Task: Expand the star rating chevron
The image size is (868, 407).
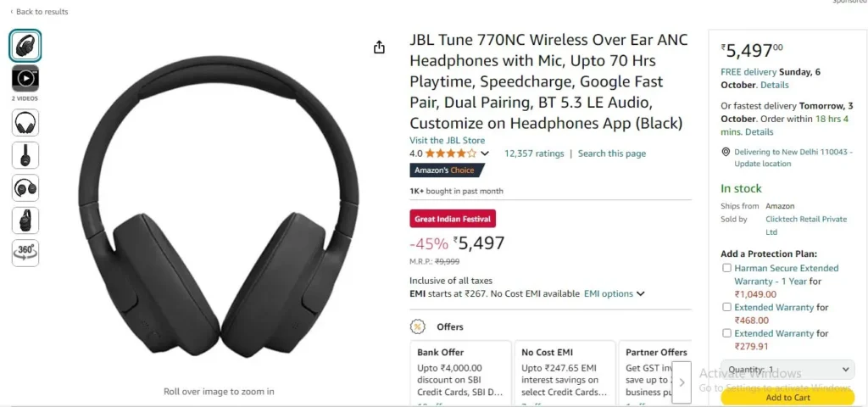Action: tap(485, 153)
